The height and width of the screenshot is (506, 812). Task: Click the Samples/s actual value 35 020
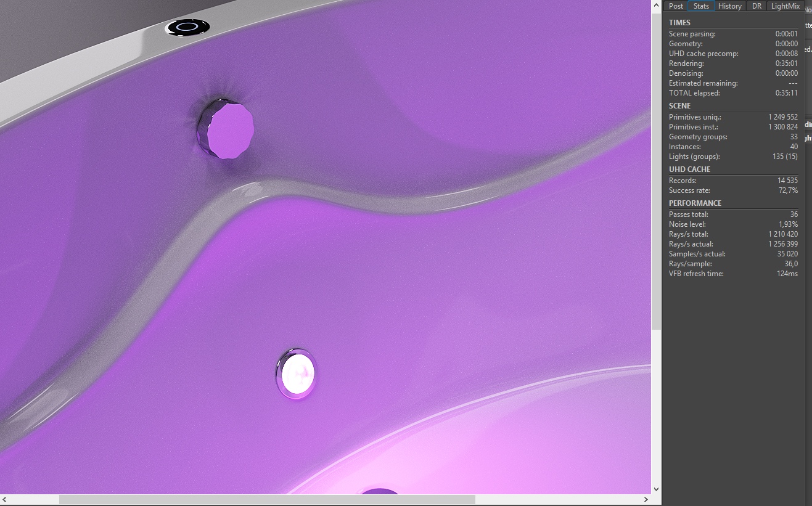(788, 255)
